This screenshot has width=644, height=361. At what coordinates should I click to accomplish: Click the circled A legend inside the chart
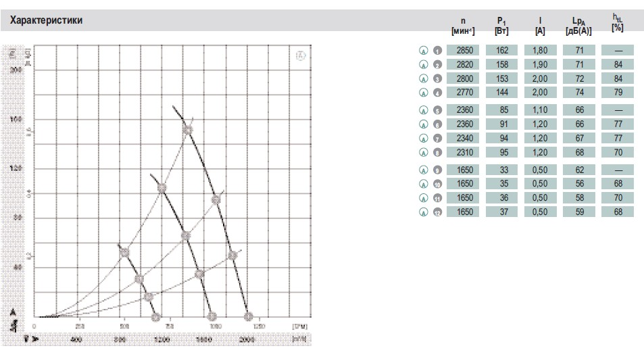[x=301, y=55]
